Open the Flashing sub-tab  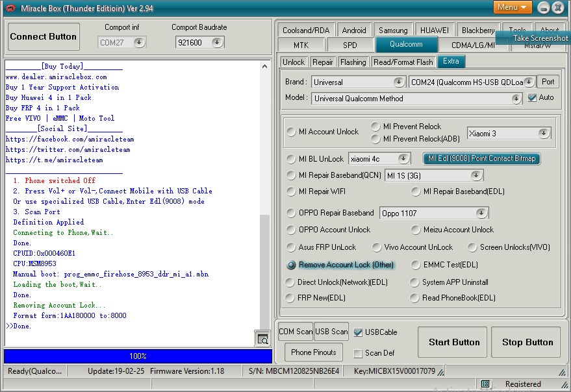click(x=353, y=62)
